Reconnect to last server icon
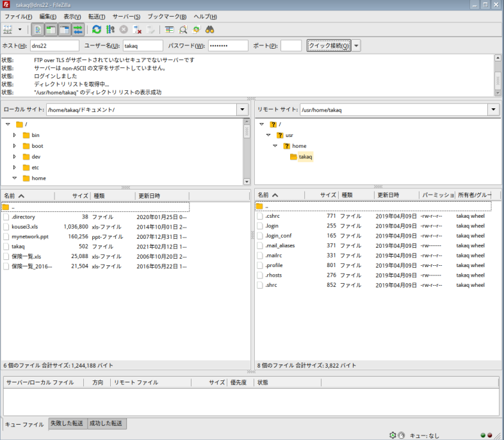This screenshot has width=504, height=440. click(150, 30)
